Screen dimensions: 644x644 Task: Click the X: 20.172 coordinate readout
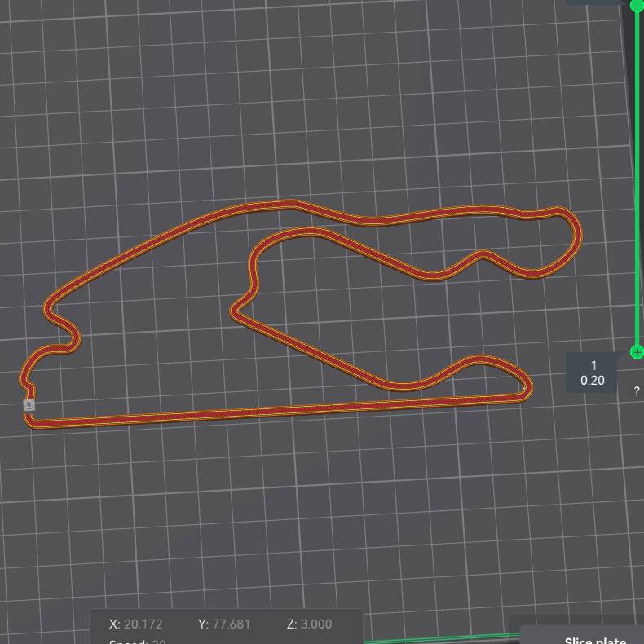(136, 624)
